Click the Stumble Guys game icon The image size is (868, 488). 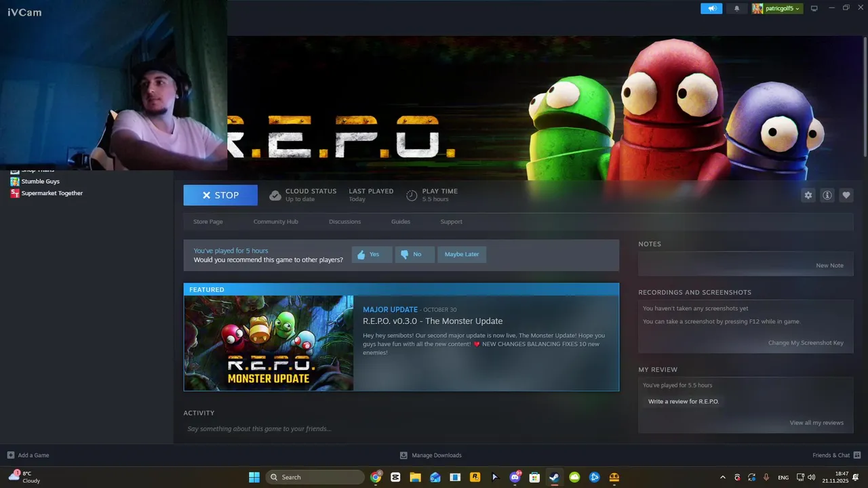click(15, 182)
